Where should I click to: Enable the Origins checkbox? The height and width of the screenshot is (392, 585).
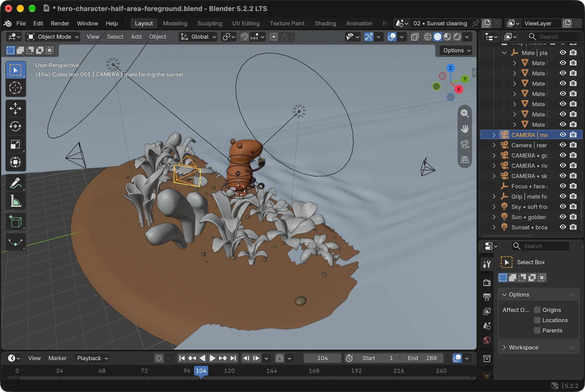(537, 310)
